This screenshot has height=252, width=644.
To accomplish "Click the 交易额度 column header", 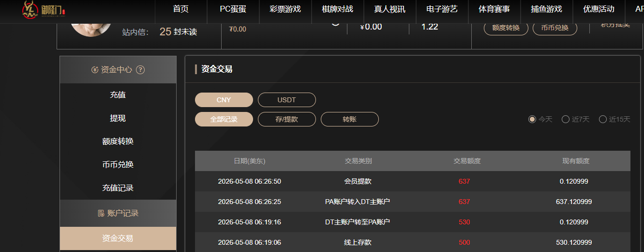I will [x=467, y=161].
